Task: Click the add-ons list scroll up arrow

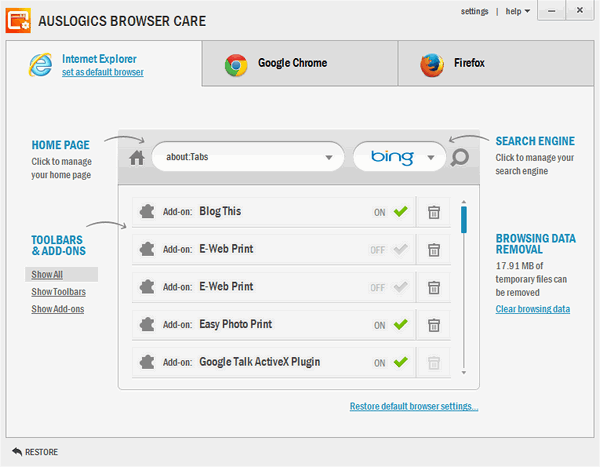Action: [464, 201]
